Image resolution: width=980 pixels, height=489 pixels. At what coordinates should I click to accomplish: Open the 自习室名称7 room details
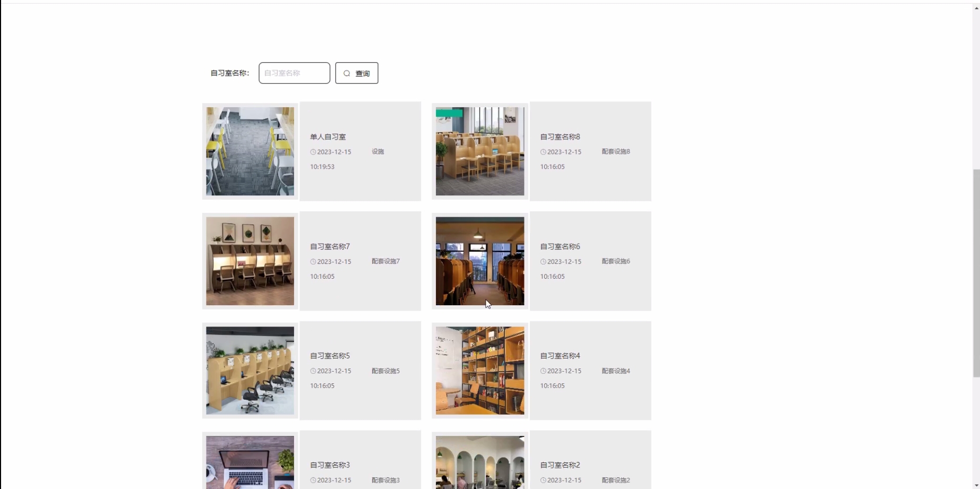pyautogui.click(x=330, y=246)
